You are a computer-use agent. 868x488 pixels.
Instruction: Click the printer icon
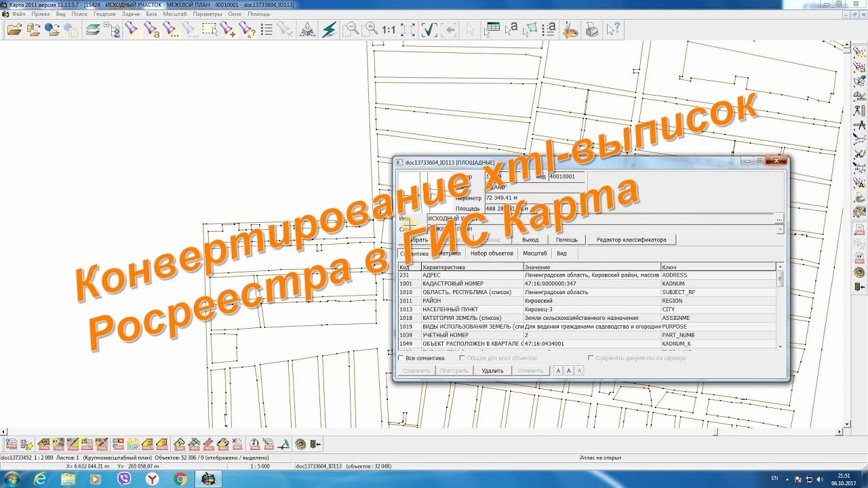click(x=592, y=30)
